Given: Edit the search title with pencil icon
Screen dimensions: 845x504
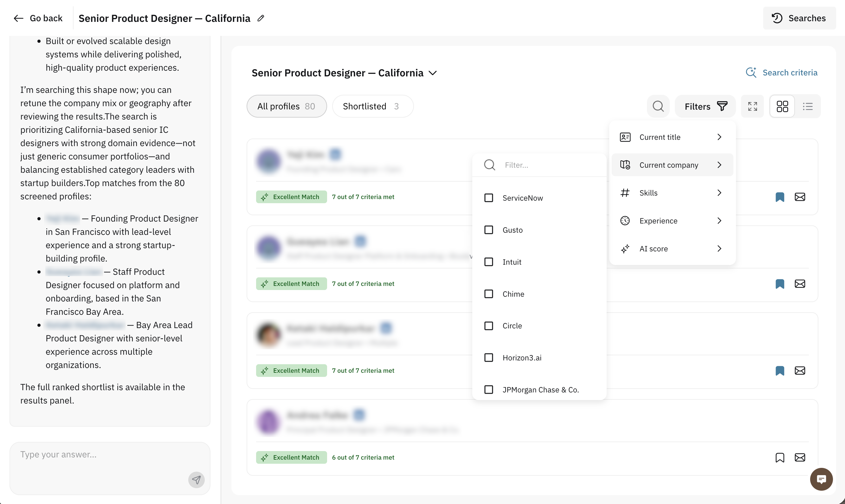Looking at the screenshot, I should 261,18.
